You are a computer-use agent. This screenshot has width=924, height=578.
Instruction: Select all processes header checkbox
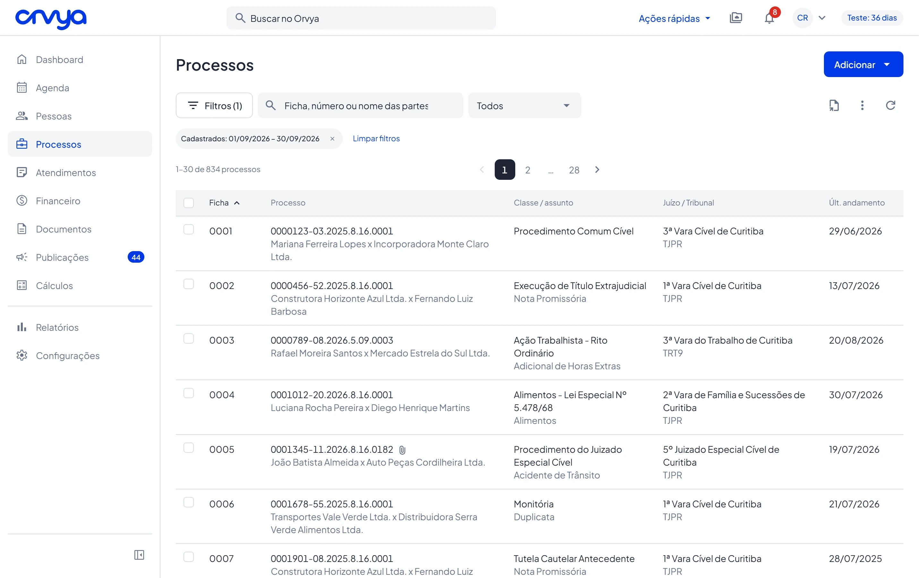point(189,203)
